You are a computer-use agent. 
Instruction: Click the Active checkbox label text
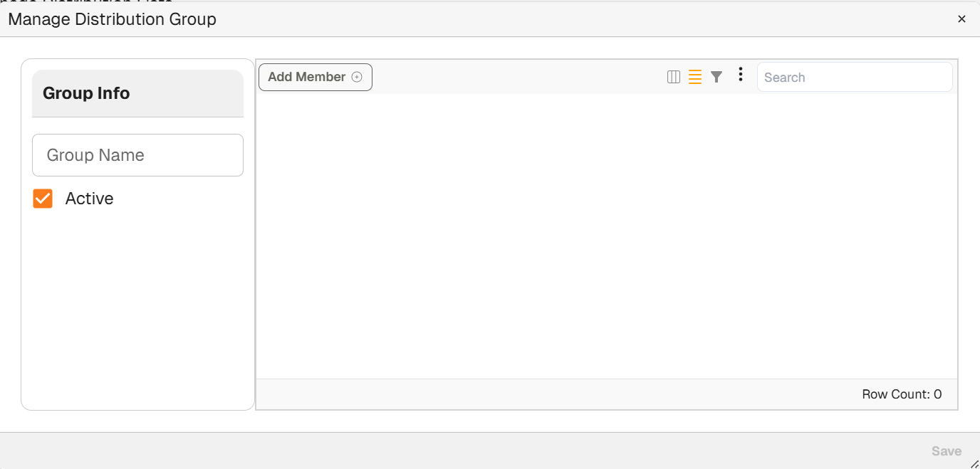click(x=89, y=199)
